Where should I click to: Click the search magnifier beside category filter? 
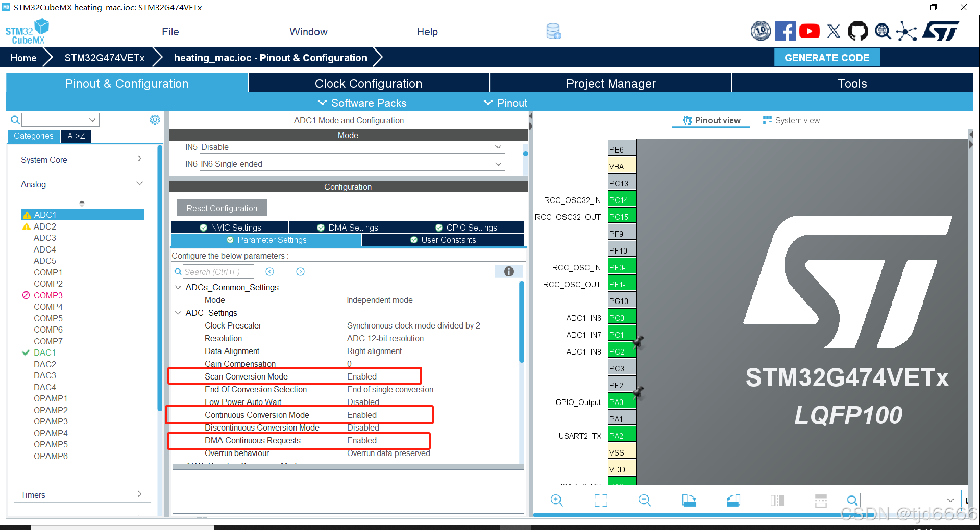[x=15, y=120]
